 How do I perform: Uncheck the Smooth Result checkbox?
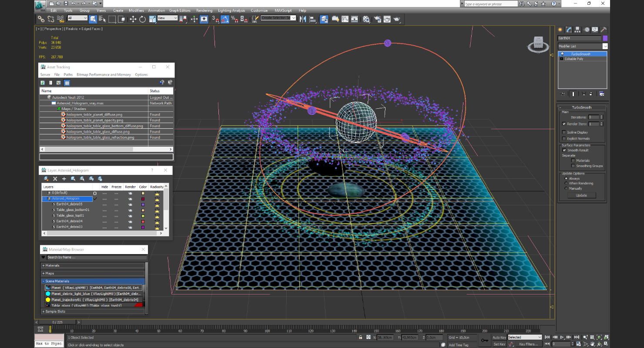[x=564, y=150]
